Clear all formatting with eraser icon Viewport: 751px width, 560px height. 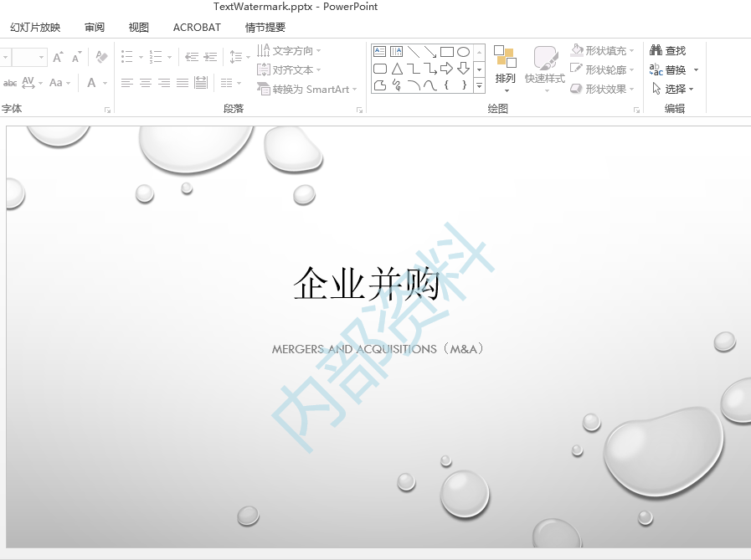[101, 57]
